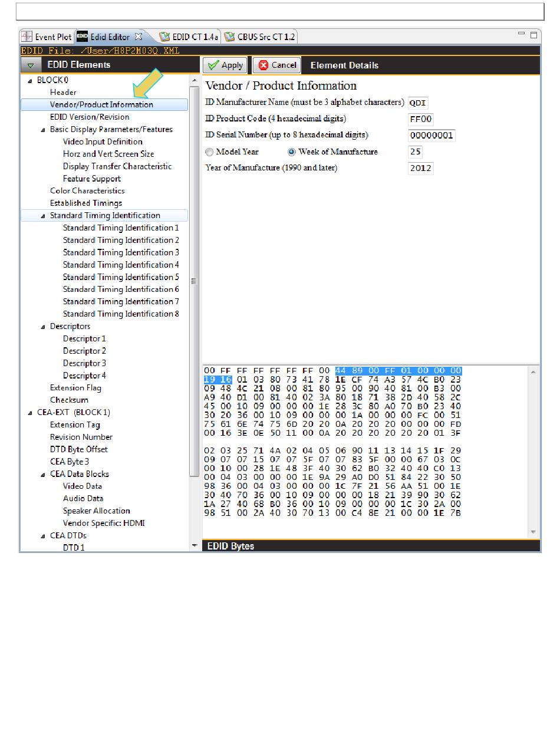The image size is (560, 747).
Task: Collapse the BLOCK 0 tree node
Action: click(x=30, y=80)
